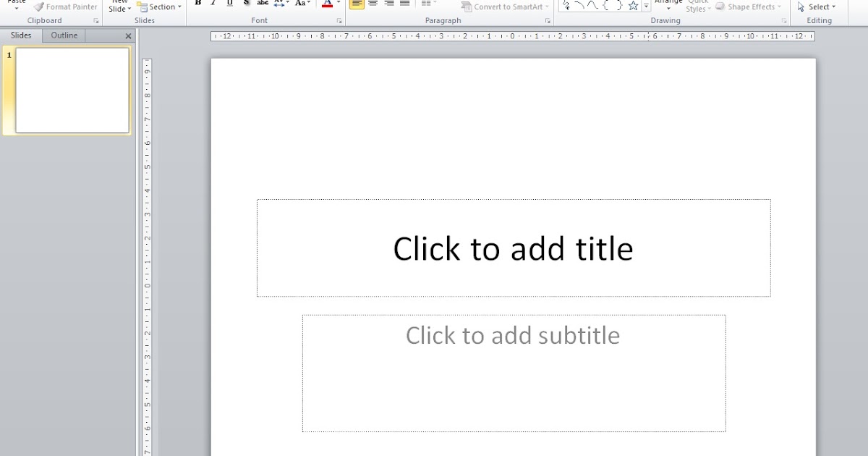The width and height of the screenshot is (868, 456).
Task: Expand the shapes gallery
Action: [646, 7]
